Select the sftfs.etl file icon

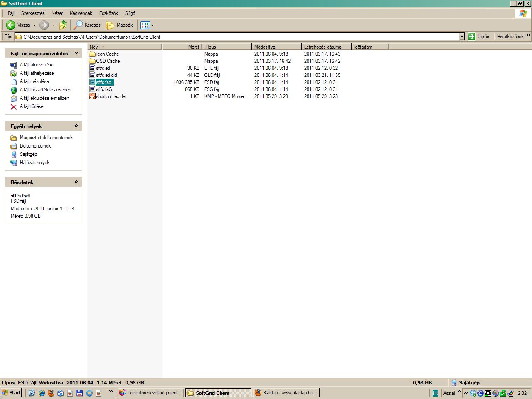pyautogui.click(x=92, y=68)
